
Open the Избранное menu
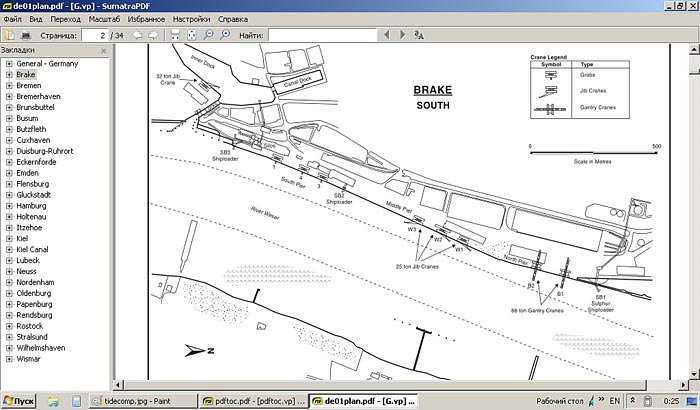pyautogui.click(x=146, y=19)
